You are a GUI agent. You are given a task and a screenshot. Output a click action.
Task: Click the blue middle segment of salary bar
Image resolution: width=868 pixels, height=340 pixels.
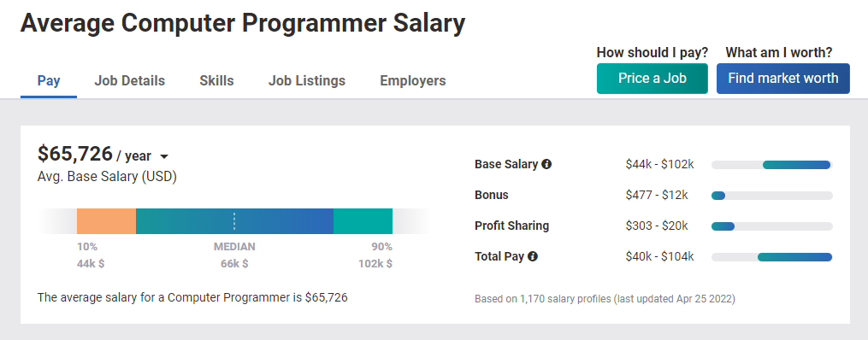tap(234, 221)
